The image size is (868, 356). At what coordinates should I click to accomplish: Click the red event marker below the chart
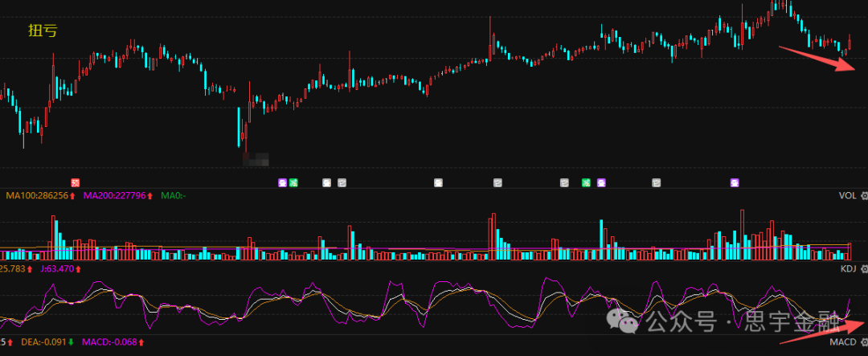pyautogui.click(x=76, y=183)
